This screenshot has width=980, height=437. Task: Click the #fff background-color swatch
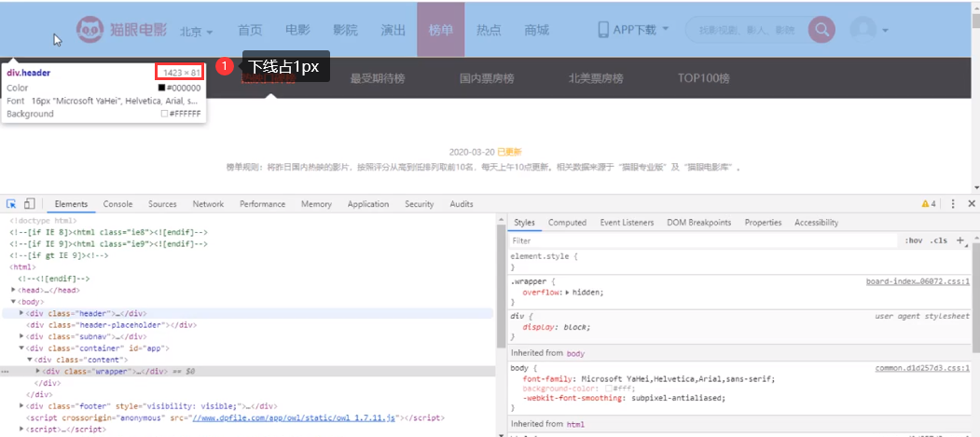[609, 389]
